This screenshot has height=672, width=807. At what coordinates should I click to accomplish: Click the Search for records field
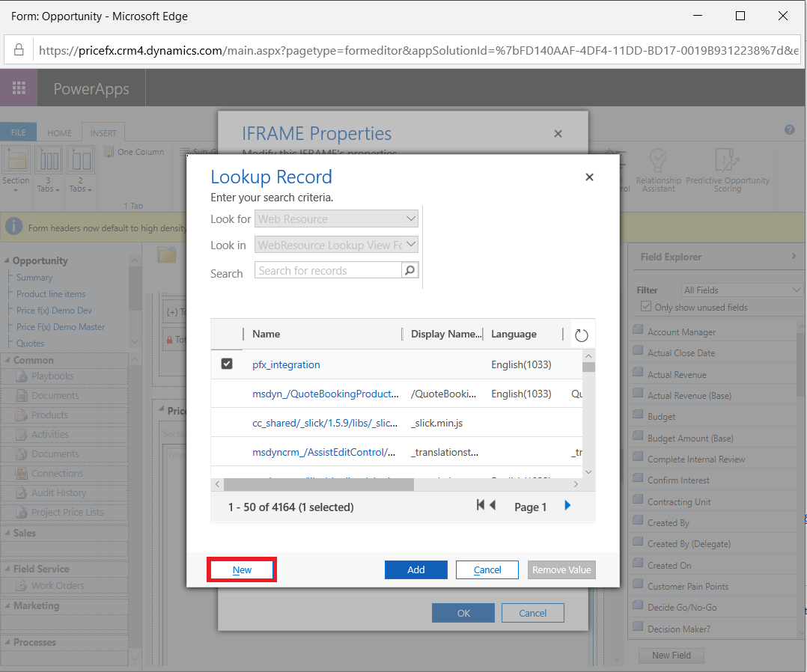[x=328, y=271]
